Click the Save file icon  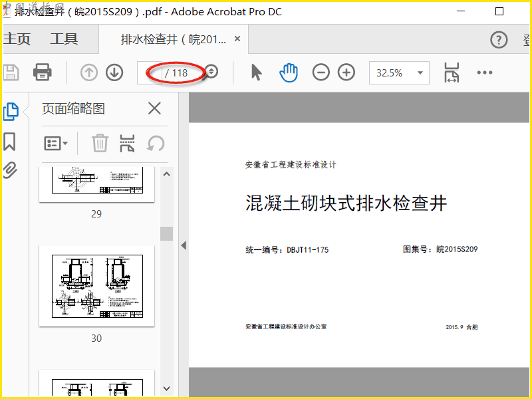point(11,72)
